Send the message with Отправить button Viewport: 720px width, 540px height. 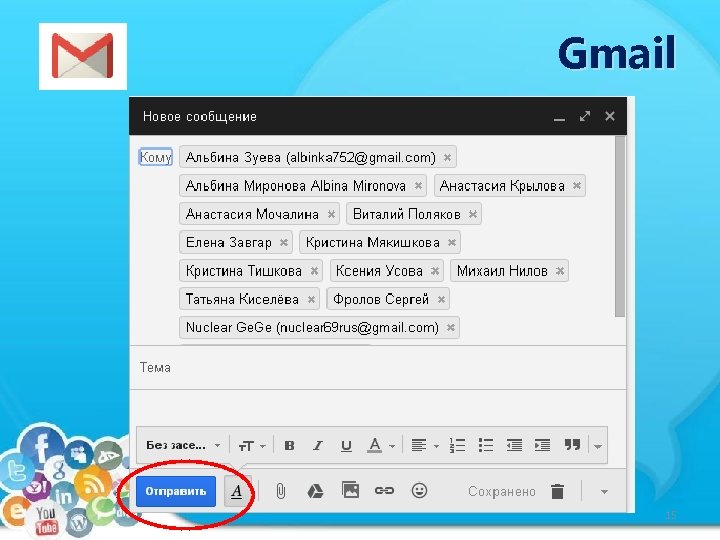(x=176, y=491)
